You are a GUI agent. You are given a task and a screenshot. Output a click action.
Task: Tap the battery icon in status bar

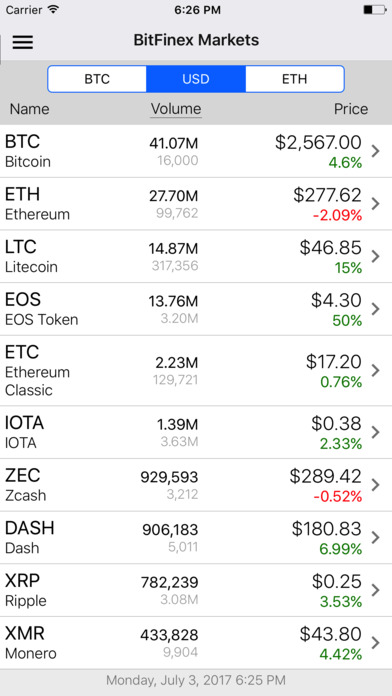[x=374, y=10]
